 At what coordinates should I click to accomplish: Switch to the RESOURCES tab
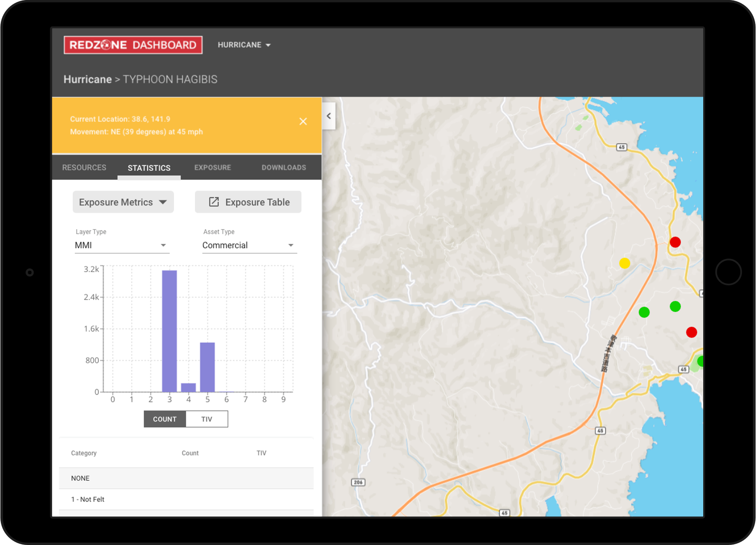[x=84, y=167]
